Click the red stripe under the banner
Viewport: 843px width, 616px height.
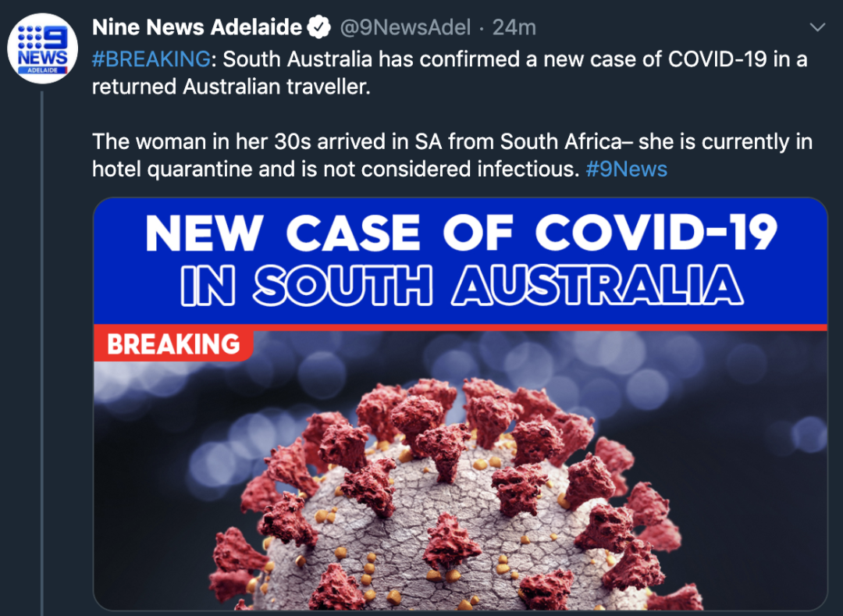coord(538,327)
